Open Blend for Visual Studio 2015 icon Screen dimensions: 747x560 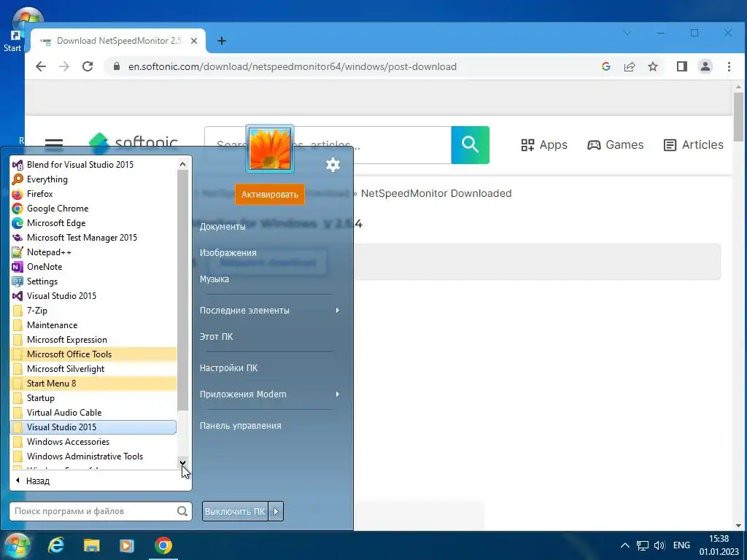[18, 165]
